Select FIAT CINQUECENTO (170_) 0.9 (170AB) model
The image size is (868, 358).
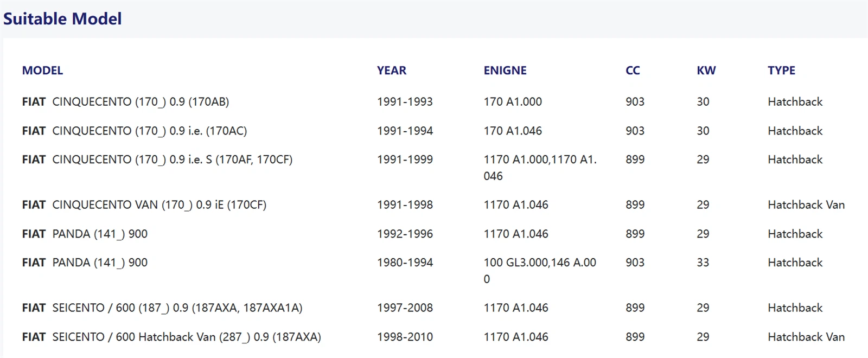point(125,102)
